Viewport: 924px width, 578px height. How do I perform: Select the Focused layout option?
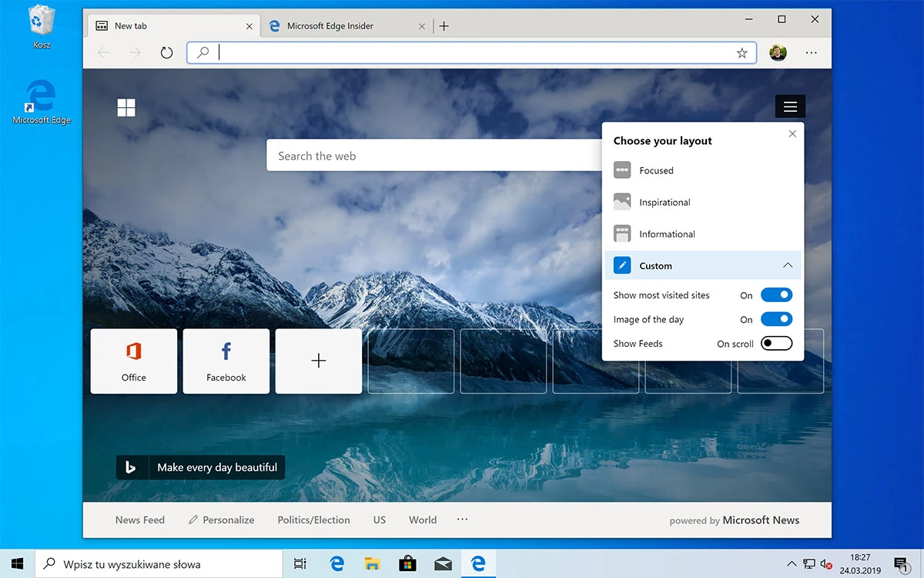tap(702, 170)
